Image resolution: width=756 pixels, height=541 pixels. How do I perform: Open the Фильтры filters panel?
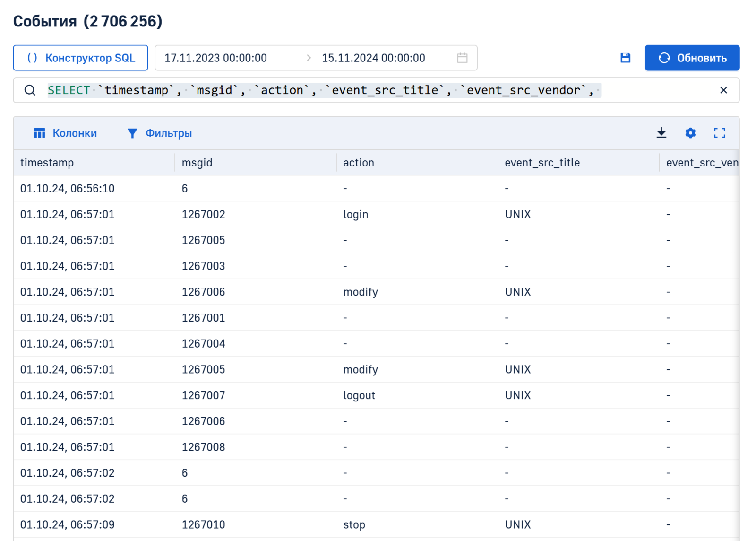click(160, 133)
